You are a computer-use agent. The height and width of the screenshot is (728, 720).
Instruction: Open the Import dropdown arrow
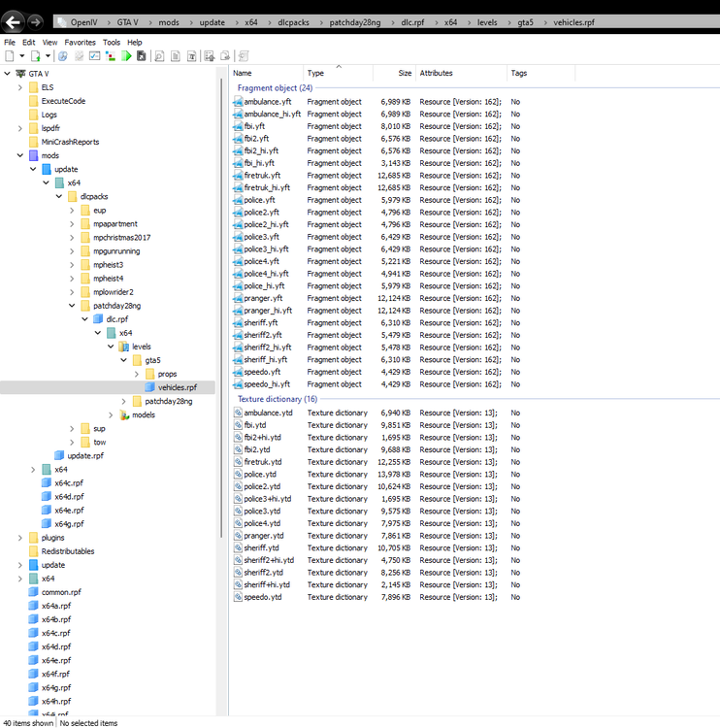[48, 56]
